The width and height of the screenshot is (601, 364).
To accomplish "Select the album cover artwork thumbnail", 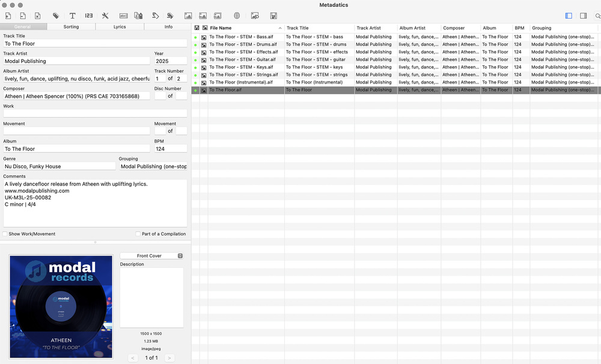I will (61, 306).
